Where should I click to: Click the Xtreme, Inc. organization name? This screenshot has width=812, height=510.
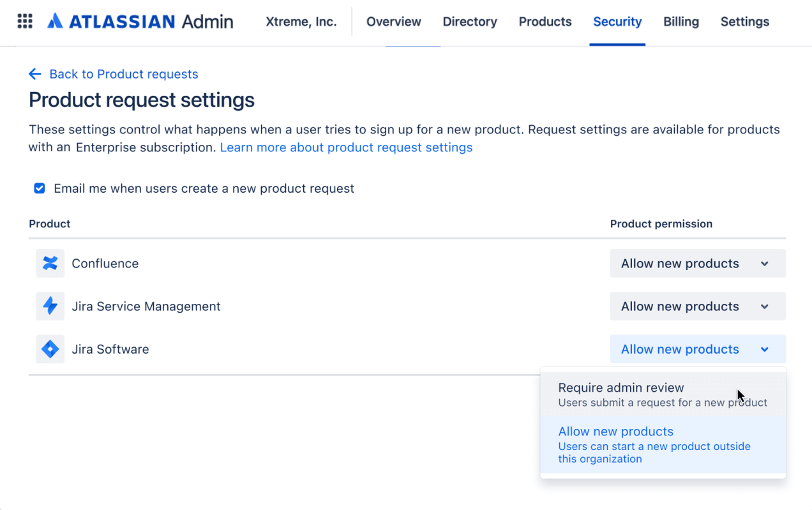pyautogui.click(x=301, y=21)
